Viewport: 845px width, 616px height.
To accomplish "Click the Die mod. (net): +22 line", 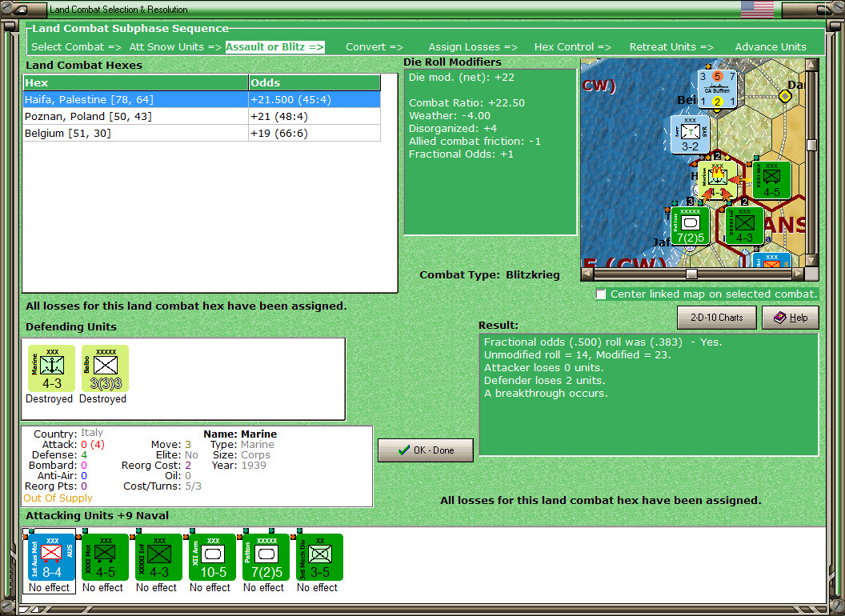I will pos(461,77).
